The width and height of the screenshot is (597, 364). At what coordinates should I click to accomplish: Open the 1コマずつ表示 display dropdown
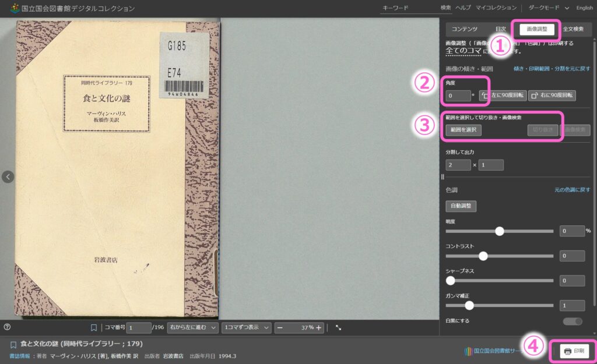[247, 327]
